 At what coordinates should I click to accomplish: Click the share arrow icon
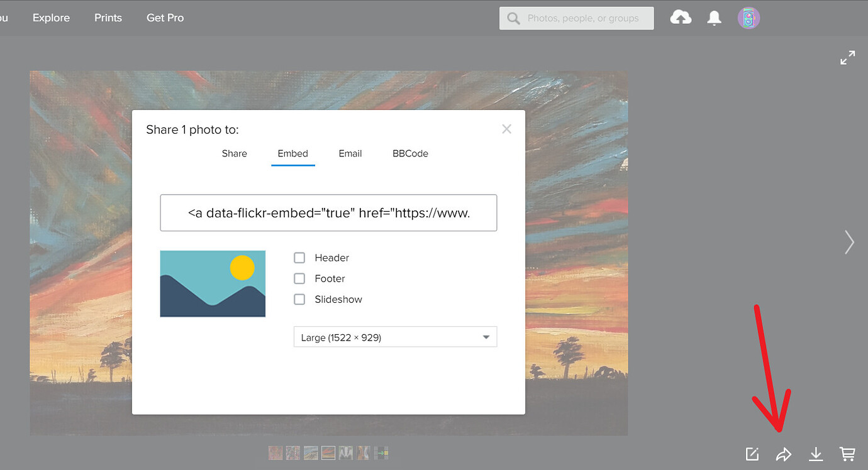click(784, 453)
